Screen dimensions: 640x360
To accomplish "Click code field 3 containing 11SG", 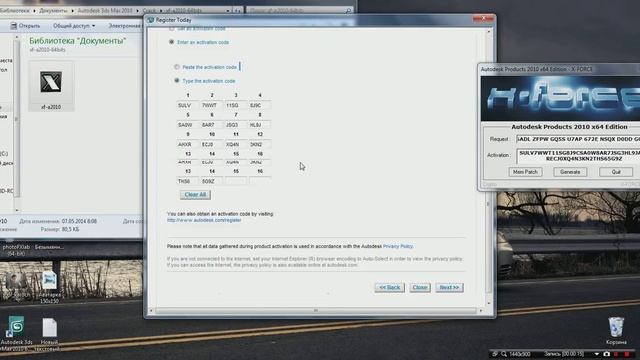I will click(x=236, y=105).
